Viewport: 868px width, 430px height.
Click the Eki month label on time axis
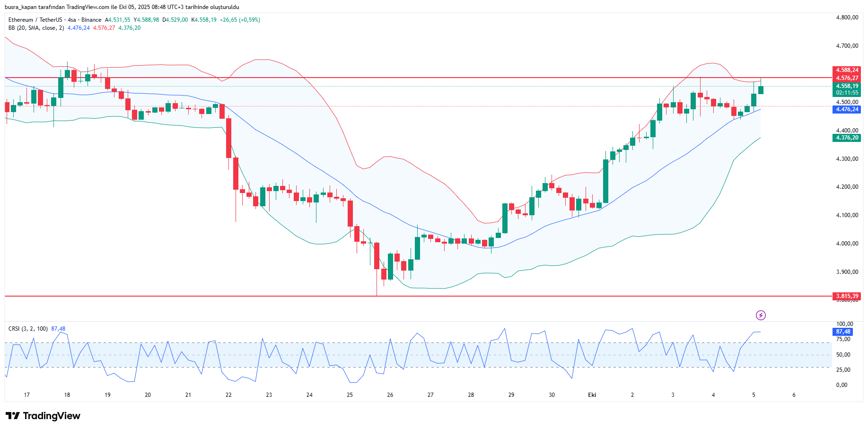point(592,395)
